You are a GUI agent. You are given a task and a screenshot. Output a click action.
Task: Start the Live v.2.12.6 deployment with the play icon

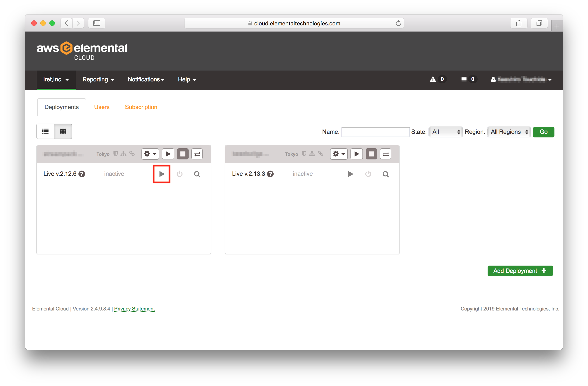click(162, 174)
